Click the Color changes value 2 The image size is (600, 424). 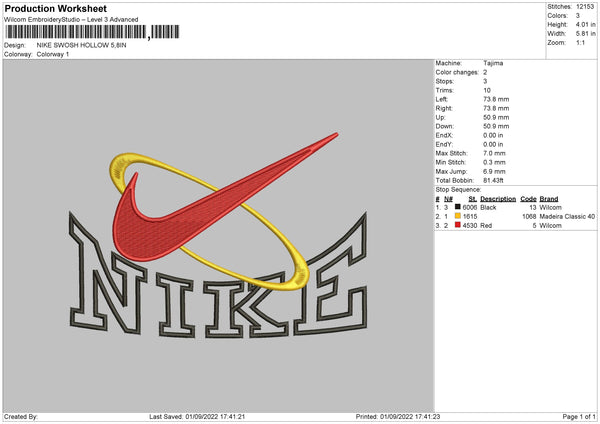(x=485, y=72)
